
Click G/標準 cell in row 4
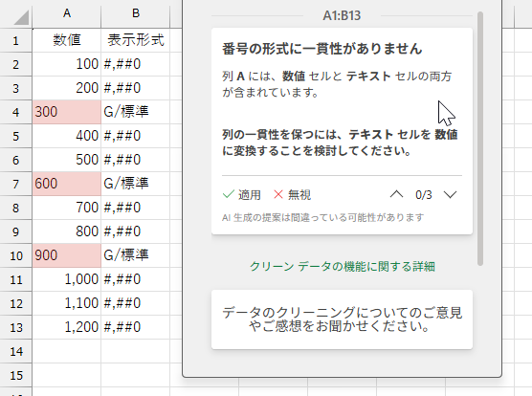(135, 112)
